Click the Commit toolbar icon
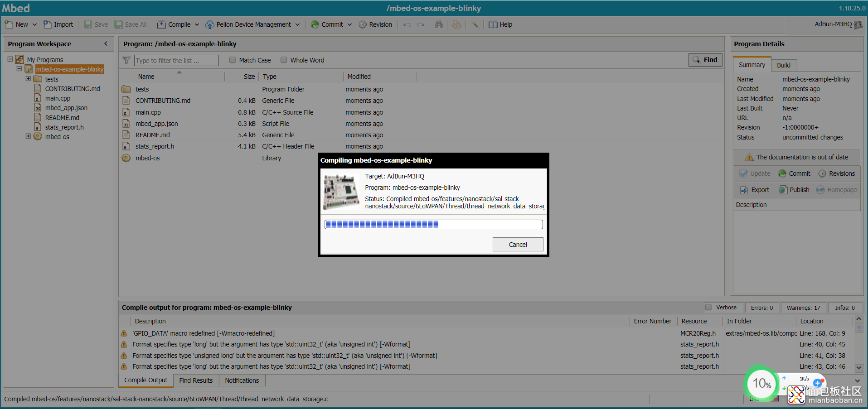The image size is (868, 409). pos(315,24)
